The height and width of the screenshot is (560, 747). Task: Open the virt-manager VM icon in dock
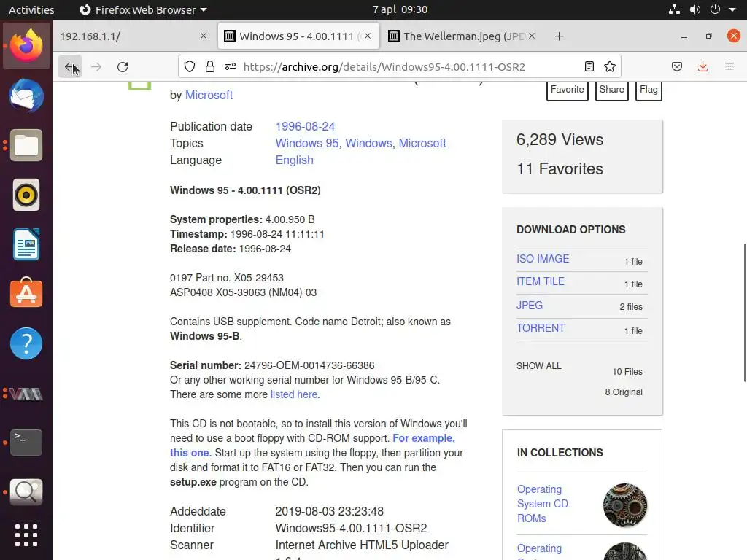click(x=26, y=394)
